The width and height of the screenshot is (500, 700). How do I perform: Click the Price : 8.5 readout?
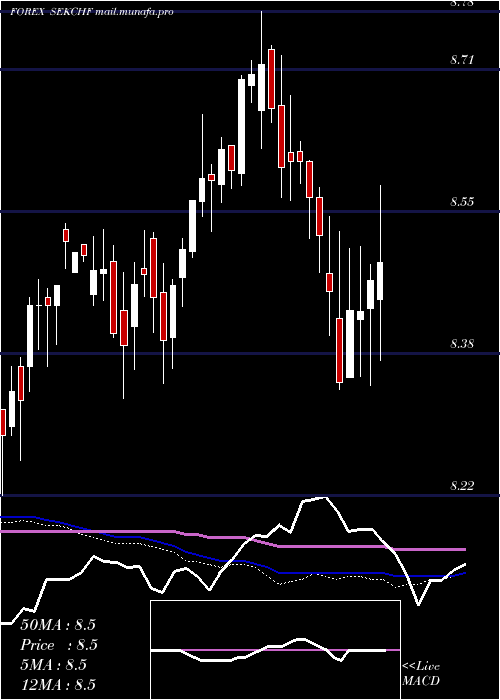pos(59,645)
